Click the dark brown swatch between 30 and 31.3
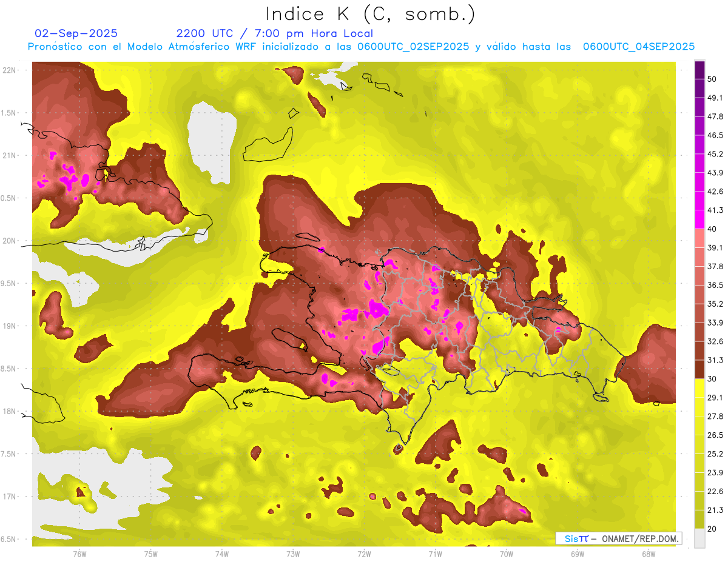728x562 pixels. tap(700, 369)
